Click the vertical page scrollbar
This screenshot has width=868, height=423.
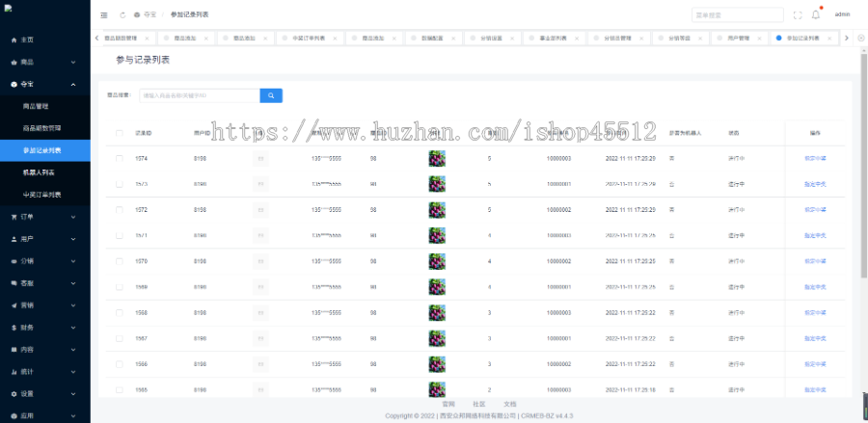863,164
